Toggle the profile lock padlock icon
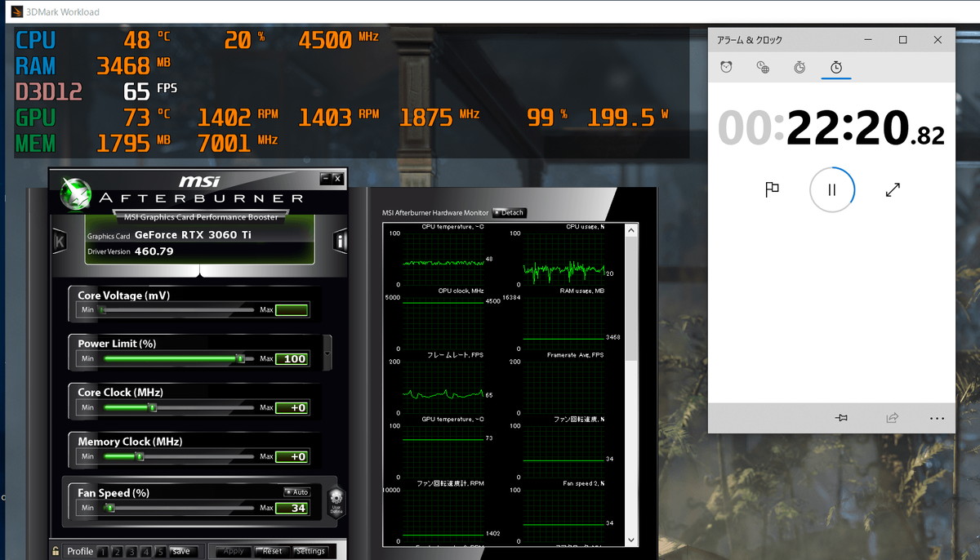The width and height of the screenshot is (980, 560). pyautogui.click(x=56, y=551)
